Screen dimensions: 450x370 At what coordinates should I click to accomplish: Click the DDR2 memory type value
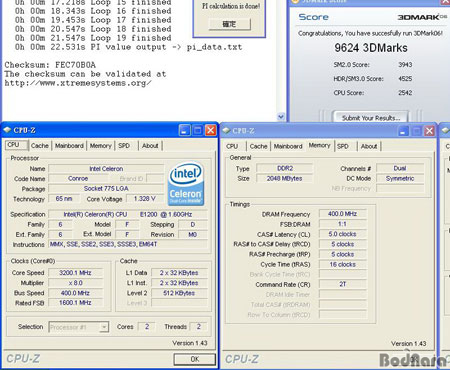[285, 168]
